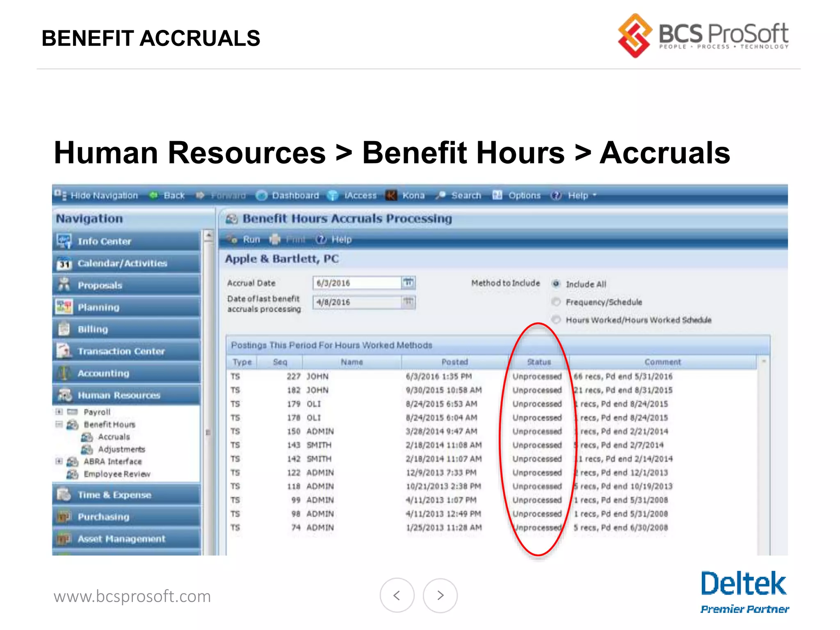Open Accruals under Benefit Hours
The height and width of the screenshot is (630, 840).
114,437
